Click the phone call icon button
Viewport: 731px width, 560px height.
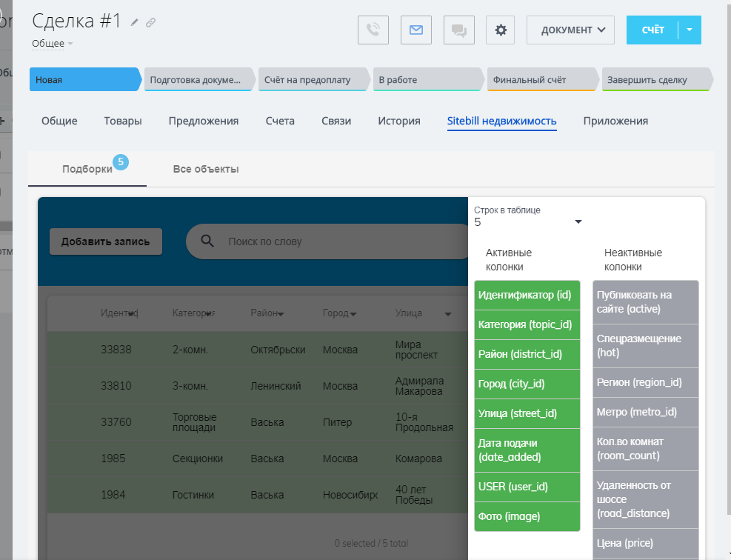373,30
